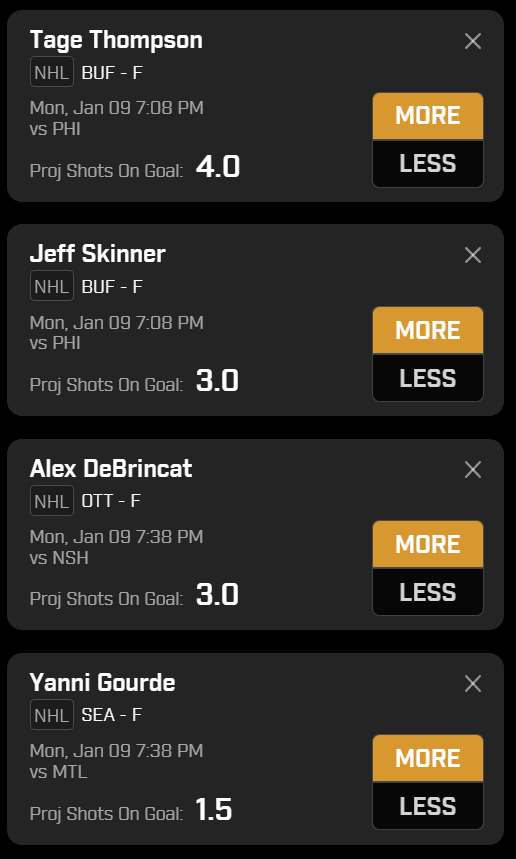
Task: Set Yanni Gourde to MORE
Action: (428, 758)
